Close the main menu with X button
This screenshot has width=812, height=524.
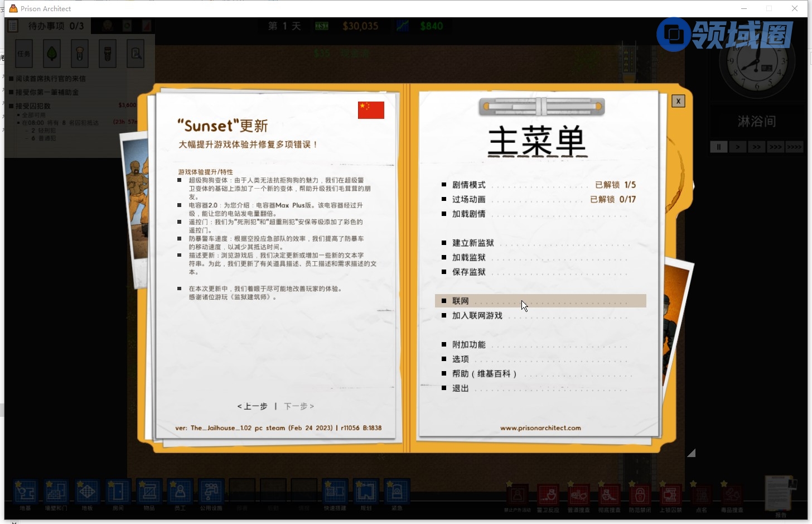click(678, 101)
